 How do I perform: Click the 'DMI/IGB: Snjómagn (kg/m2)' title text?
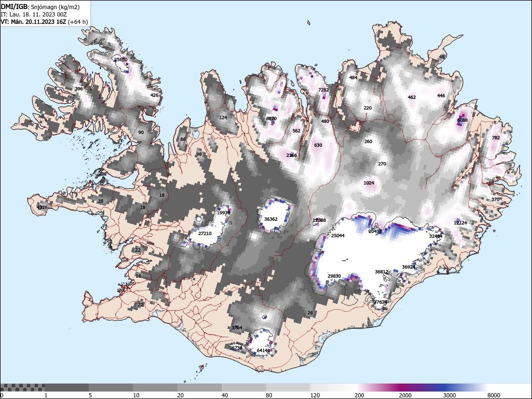click(x=40, y=7)
